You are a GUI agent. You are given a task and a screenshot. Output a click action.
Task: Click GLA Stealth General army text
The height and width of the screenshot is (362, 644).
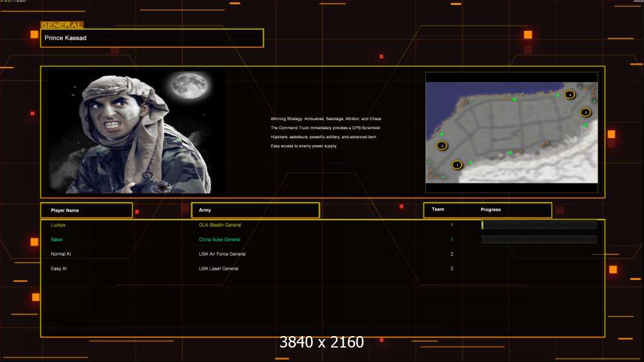(x=220, y=225)
